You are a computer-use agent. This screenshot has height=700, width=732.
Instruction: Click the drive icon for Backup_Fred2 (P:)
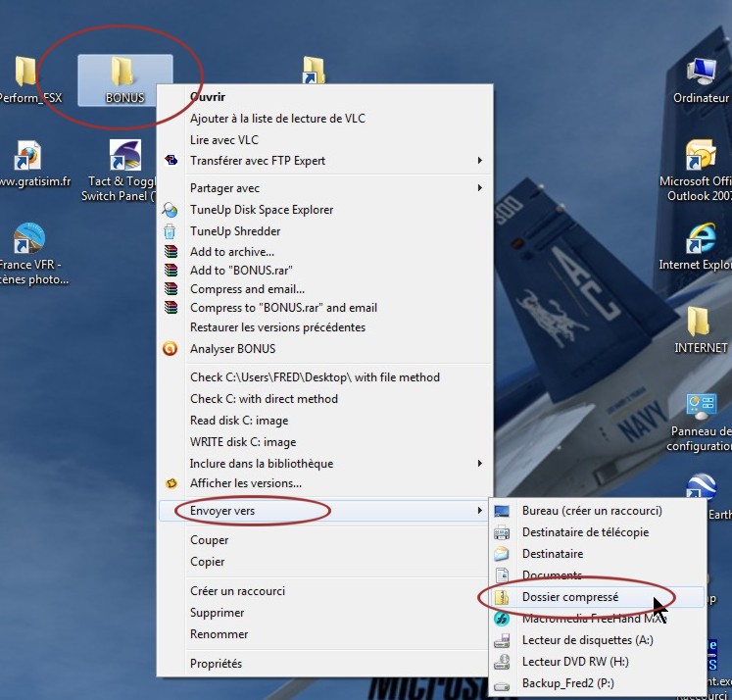[502, 685]
